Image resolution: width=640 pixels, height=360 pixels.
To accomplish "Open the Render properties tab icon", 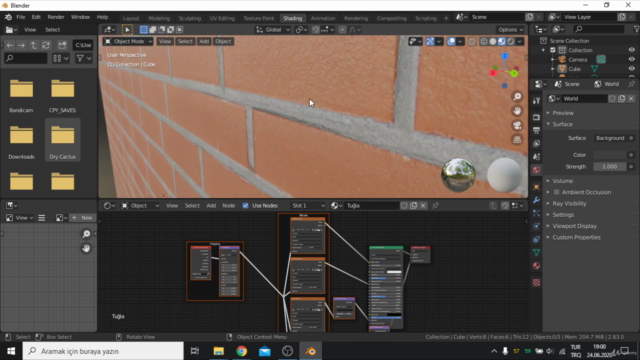I will coord(536,117).
